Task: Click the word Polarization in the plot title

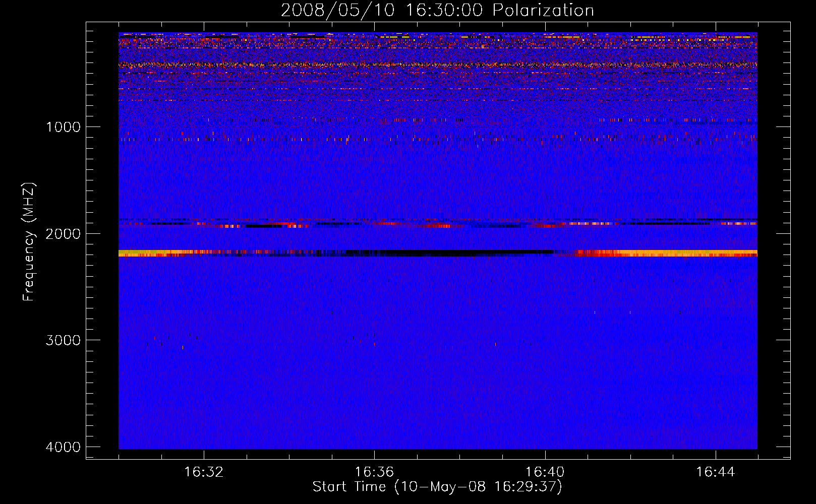Action: pyautogui.click(x=543, y=11)
